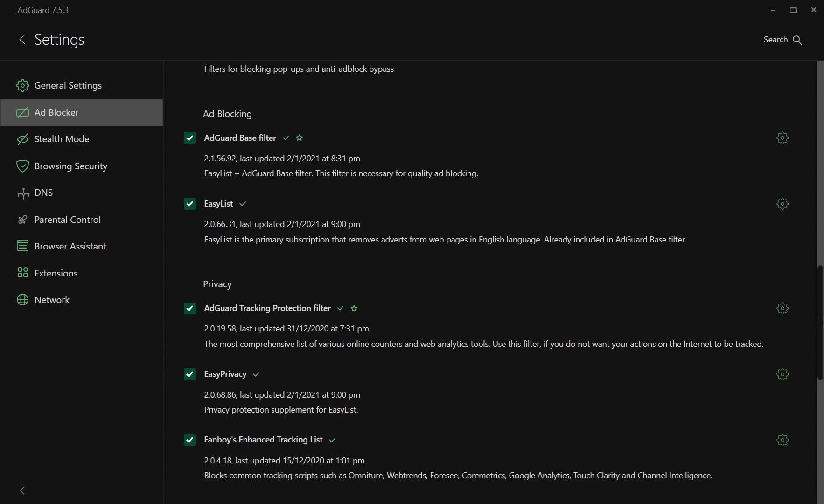Open Fanboy's Enhanced Tracking List gear settings

pos(782,440)
